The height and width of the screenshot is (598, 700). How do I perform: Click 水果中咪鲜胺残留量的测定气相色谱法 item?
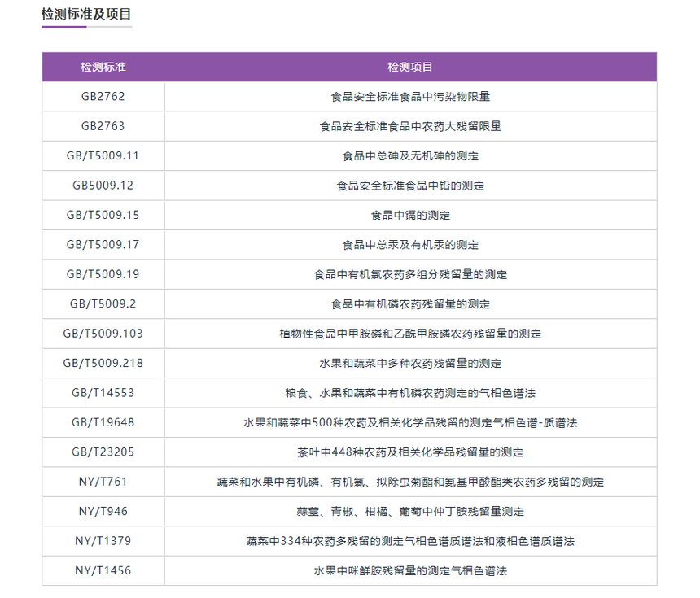(410, 571)
